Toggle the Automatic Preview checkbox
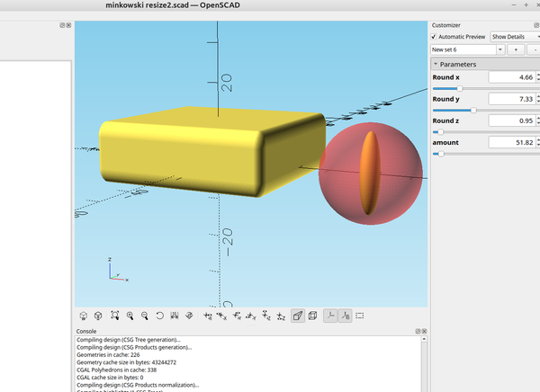The image size is (540, 392). 434,37
